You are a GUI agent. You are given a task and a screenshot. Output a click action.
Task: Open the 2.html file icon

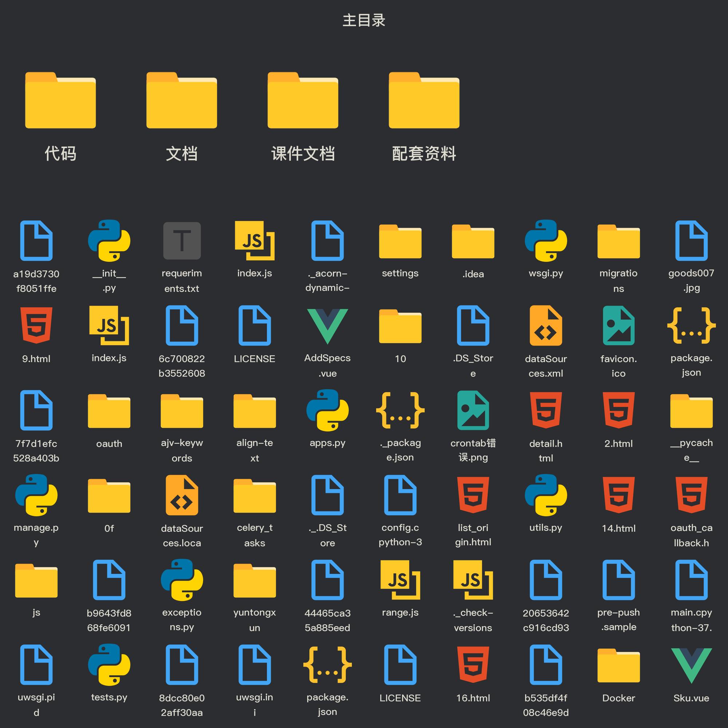[619, 410]
